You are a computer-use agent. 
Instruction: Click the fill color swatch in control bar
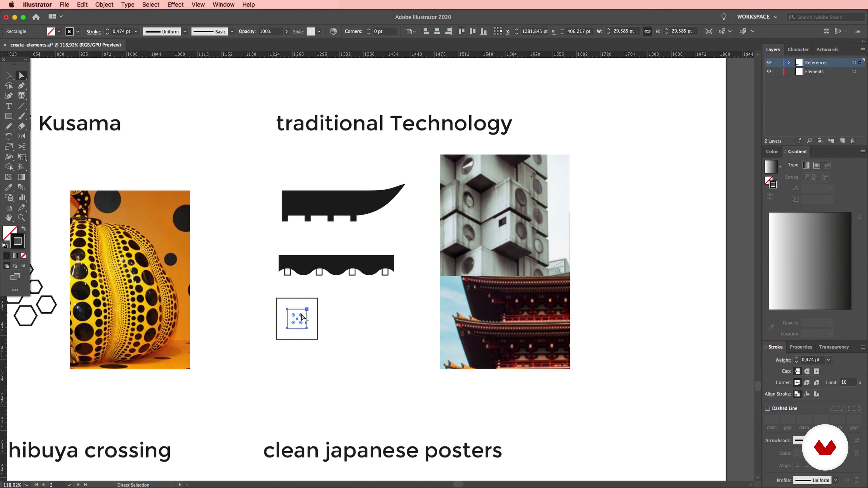point(51,32)
